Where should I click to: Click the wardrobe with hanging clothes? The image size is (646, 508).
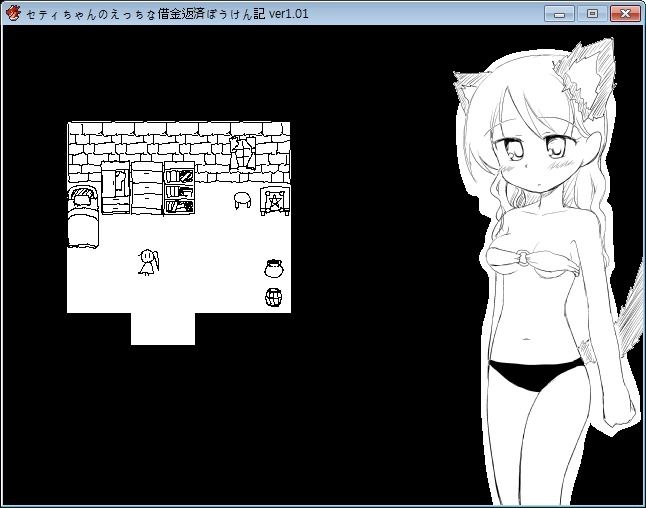pyautogui.click(x=115, y=188)
